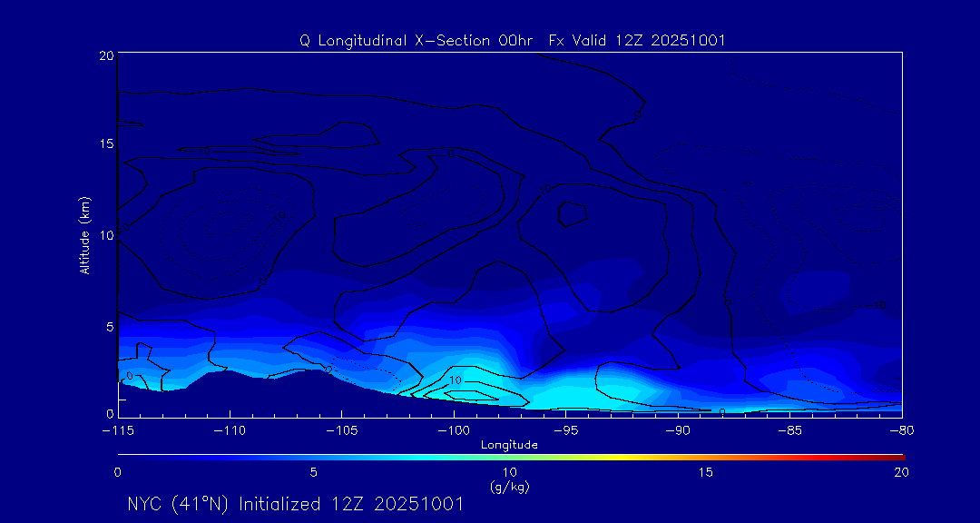Click the footer text "NYC (41°N) Initialized 12Z 20251001"
The height and width of the screenshot is (523, 980).
click(296, 504)
